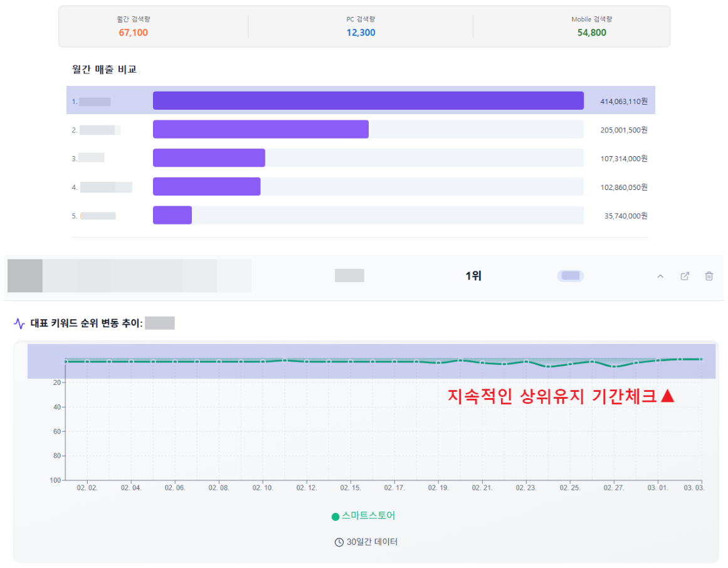This screenshot has height=568, width=728.
Task: Open product link via external-link icon
Action: coord(685,276)
